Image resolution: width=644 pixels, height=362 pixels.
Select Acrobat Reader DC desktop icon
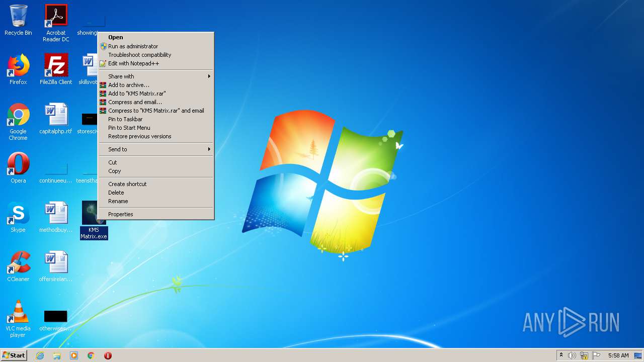[56, 23]
